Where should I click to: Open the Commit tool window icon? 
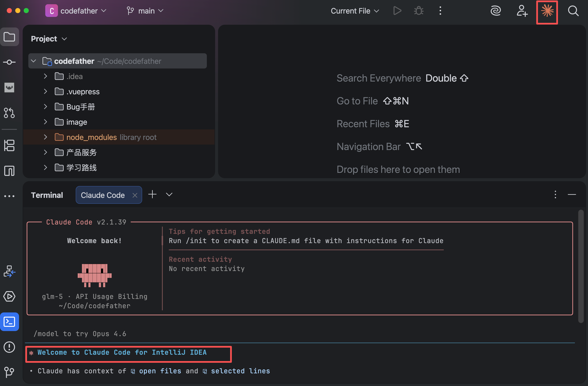coord(9,62)
